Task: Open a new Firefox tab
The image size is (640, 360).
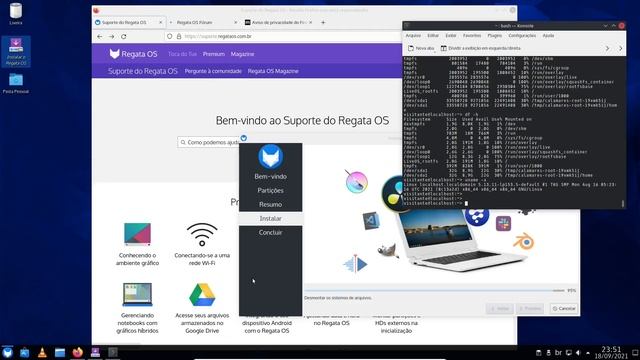Action: 323,22
